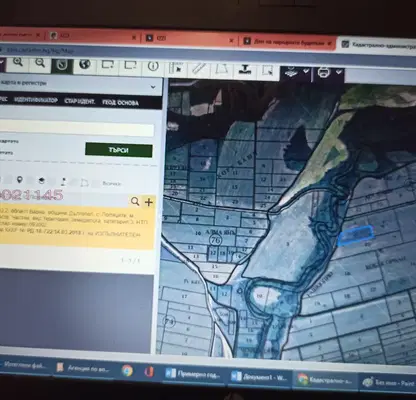Viewport: 416px width, 400px height.
Task: Select the info identify tool
Action: pyautogui.click(x=153, y=67)
